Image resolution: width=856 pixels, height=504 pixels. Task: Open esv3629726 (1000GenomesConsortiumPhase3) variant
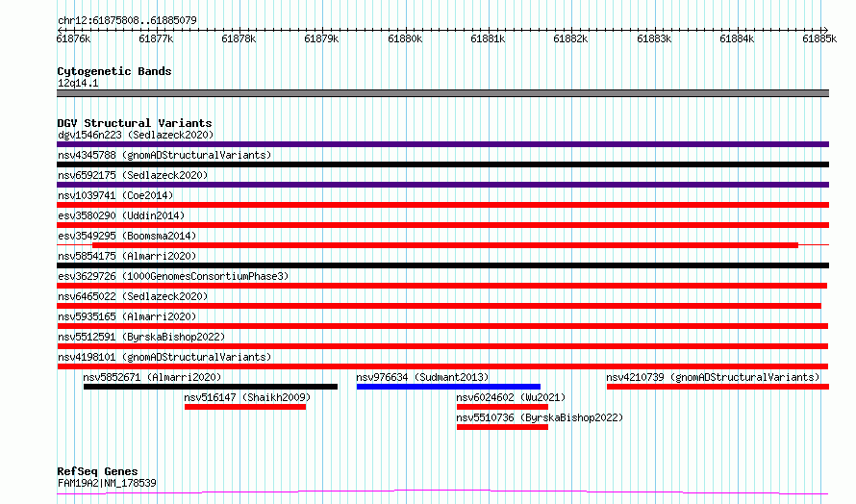point(173,276)
